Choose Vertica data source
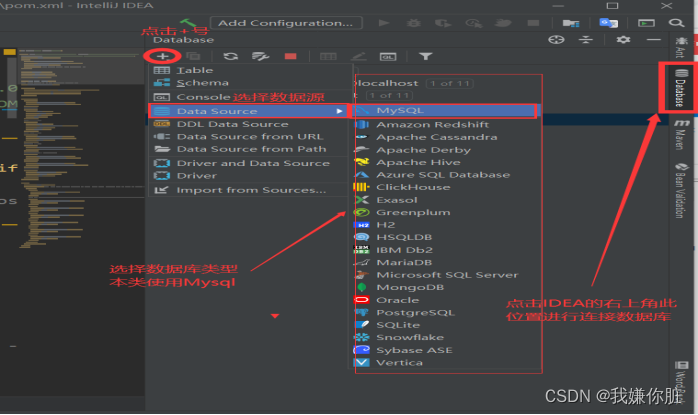The width and height of the screenshot is (698, 415). 446,362
